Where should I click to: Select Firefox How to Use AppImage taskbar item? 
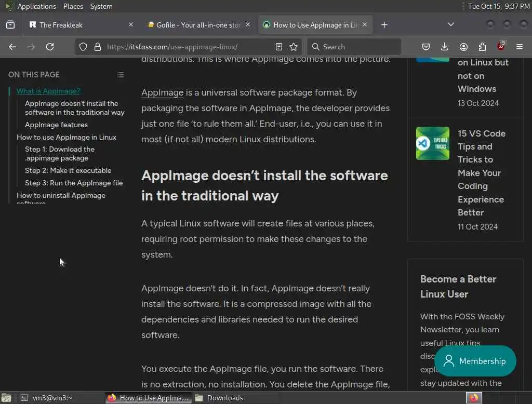[148, 398]
